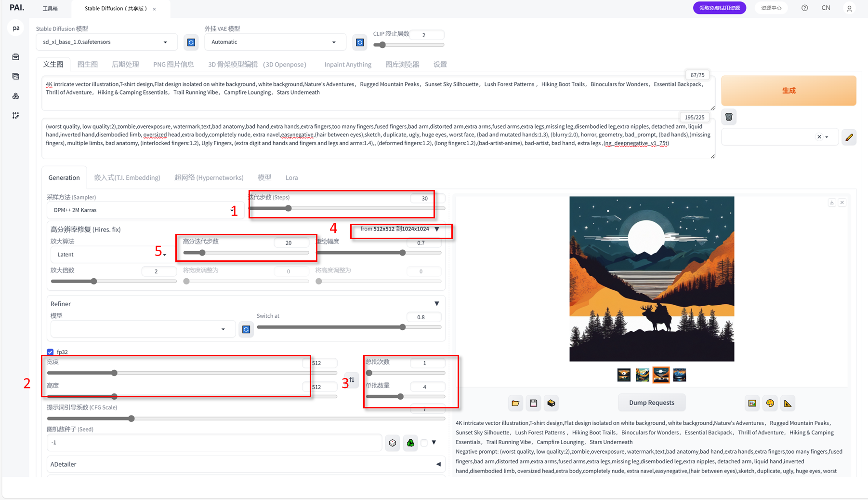The height and width of the screenshot is (500, 868).
Task: Open the Stable Diffusion model dropdown
Action: pos(106,42)
